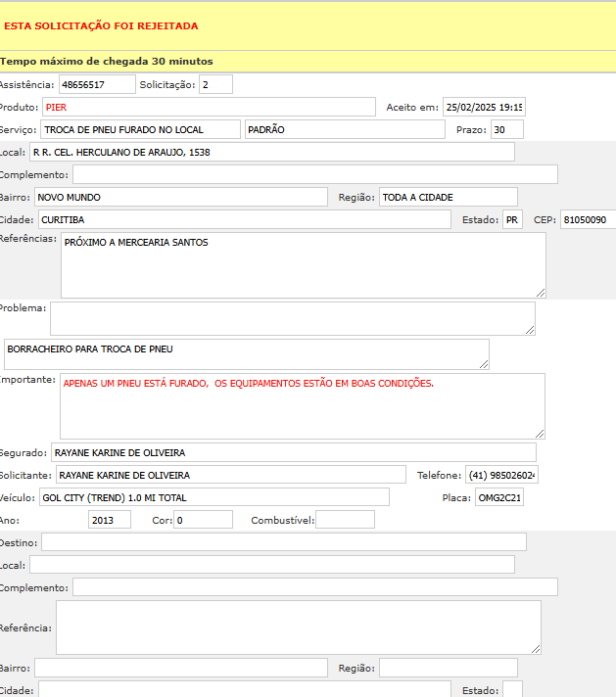
Task: Click the BORRACHEIRO PARA TROCA DE PNEU textbox
Action: tap(246, 353)
